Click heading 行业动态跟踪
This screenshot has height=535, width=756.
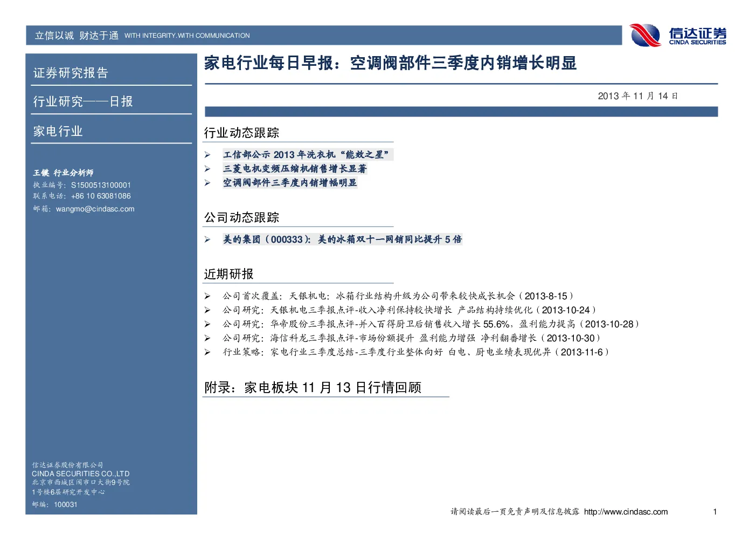[241, 133]
